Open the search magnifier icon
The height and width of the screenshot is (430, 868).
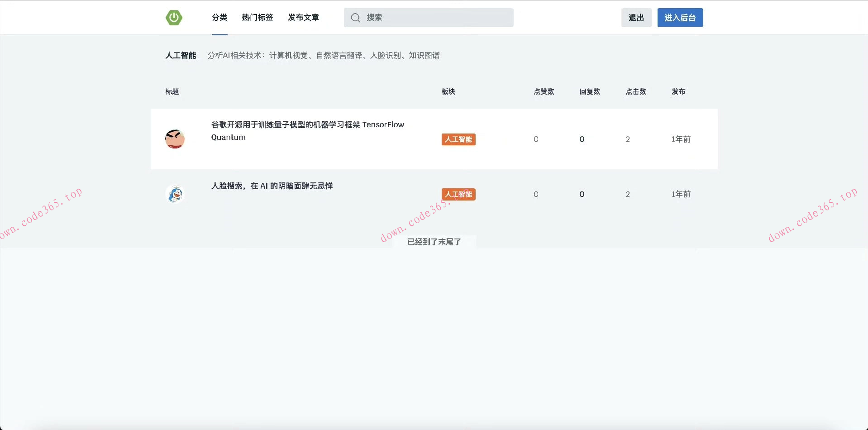[356, 17]
